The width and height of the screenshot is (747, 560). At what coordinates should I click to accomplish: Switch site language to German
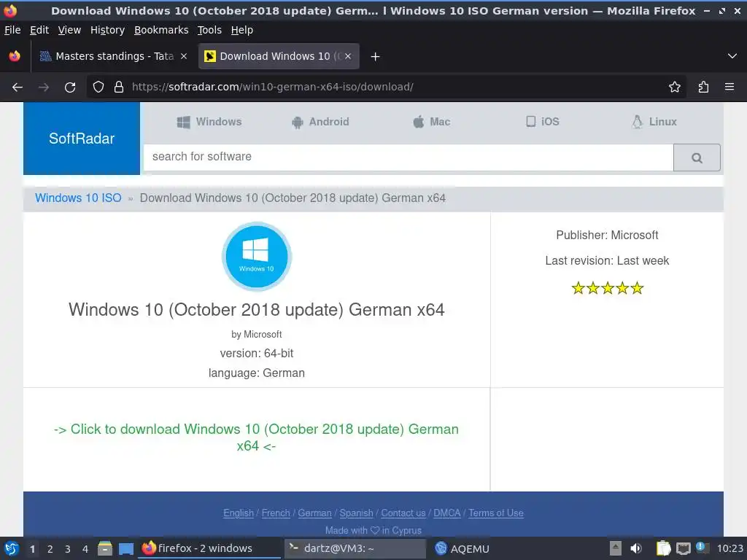(x=314, y=513)
